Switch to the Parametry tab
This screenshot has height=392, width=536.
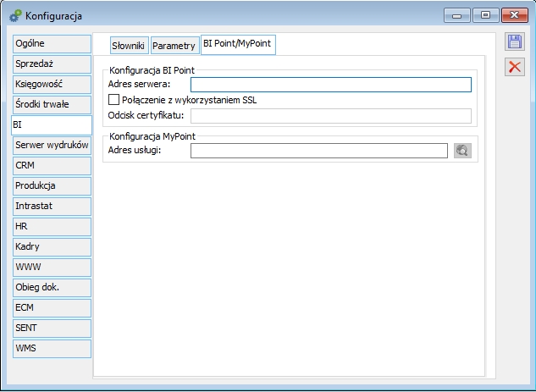(x=174, y=46)
